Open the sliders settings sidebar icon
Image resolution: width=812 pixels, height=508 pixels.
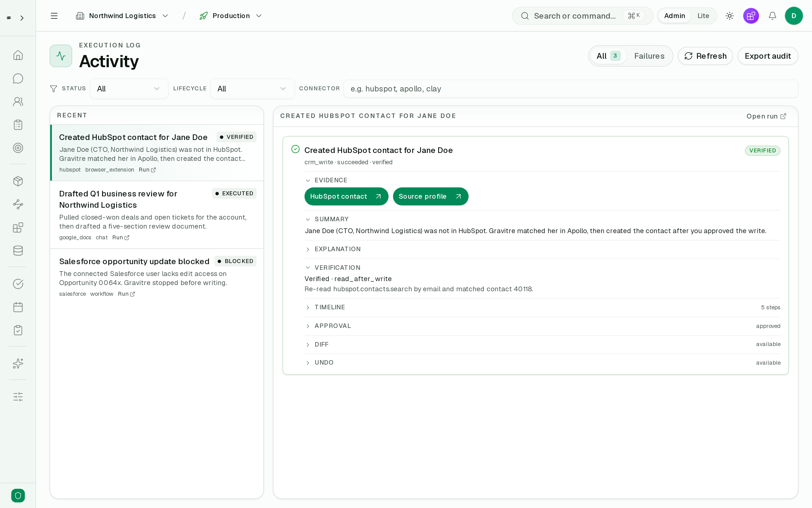coord(18,397)
